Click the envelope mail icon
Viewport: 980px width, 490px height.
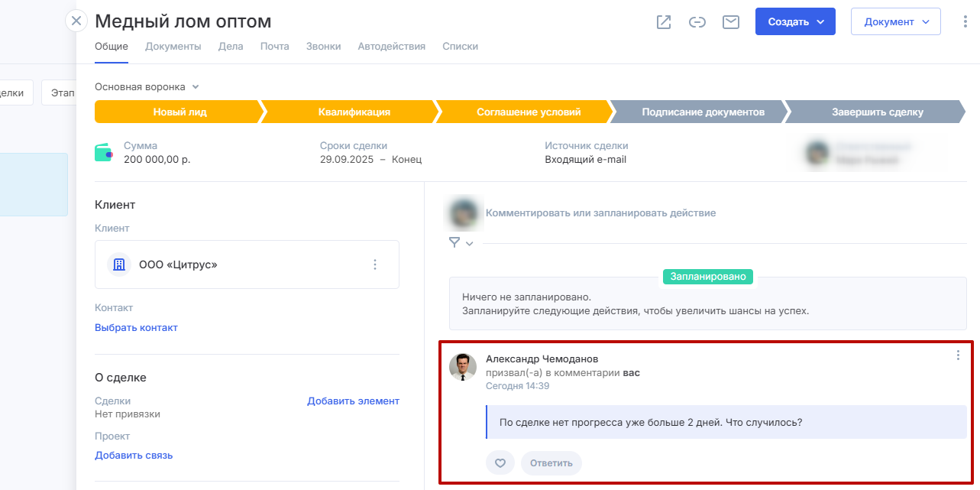(x=731, y=22)
